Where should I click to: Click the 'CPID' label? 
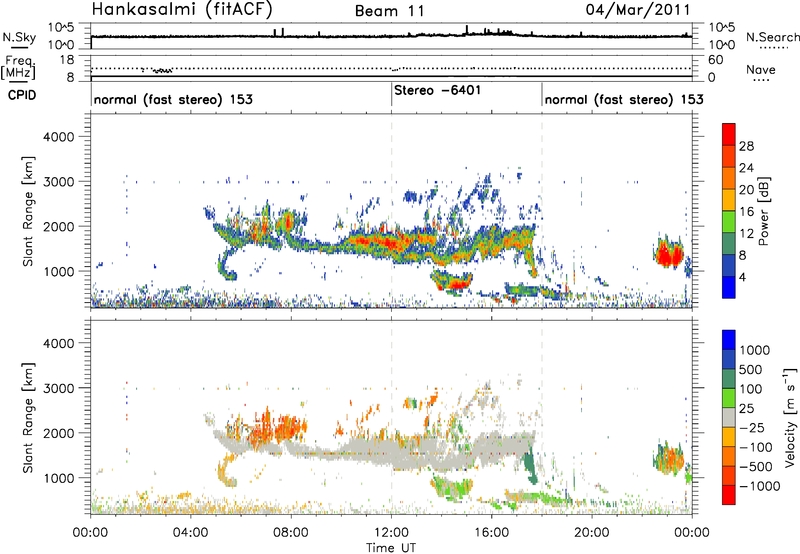pyautogui.click(x=22, y=95)
